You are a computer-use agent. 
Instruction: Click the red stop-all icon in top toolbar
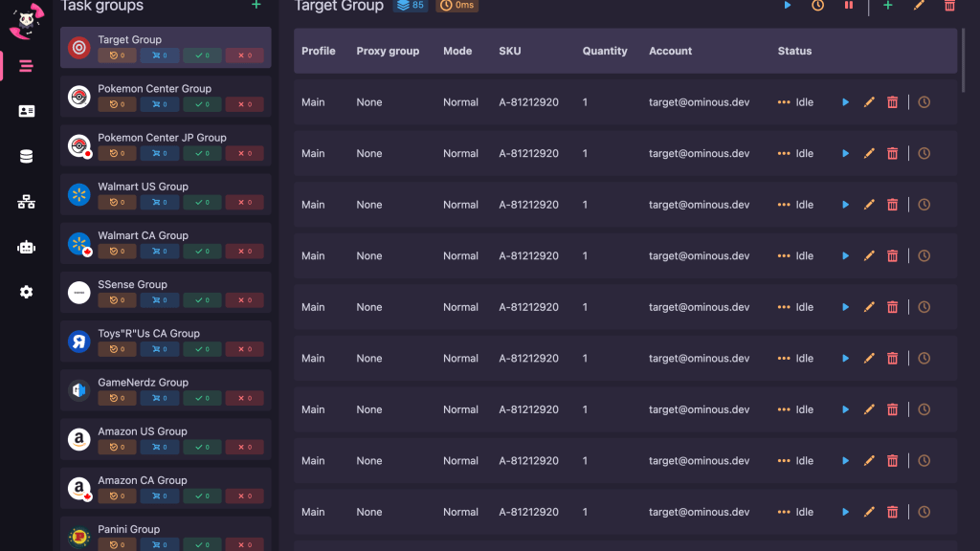(x=848, y=6)
